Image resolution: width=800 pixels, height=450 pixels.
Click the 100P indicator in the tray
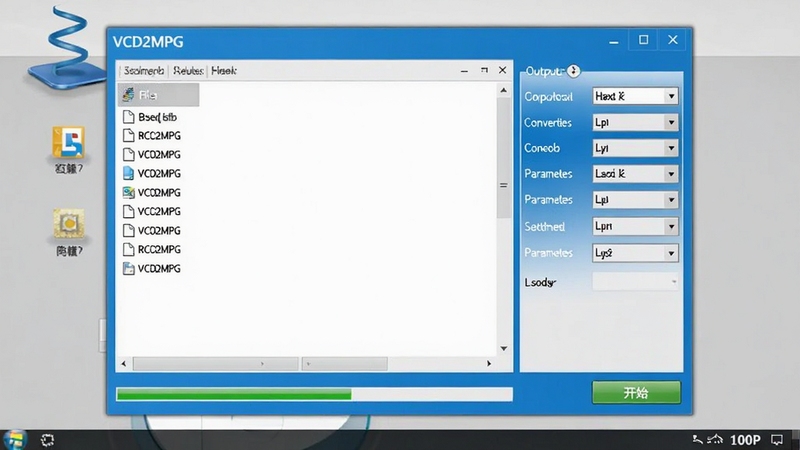point(745,440)
